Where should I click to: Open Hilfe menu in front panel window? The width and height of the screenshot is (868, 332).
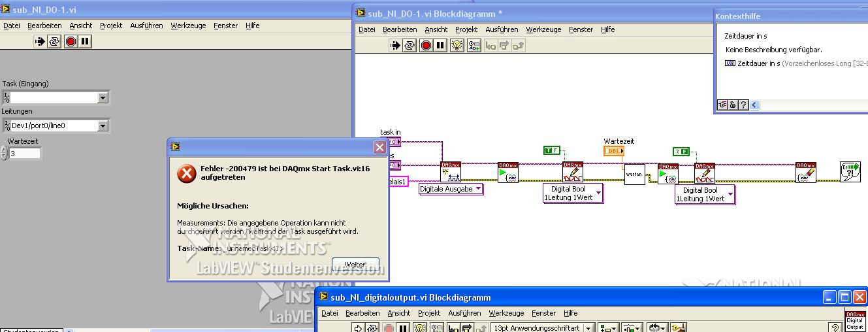tap(253, 25)
